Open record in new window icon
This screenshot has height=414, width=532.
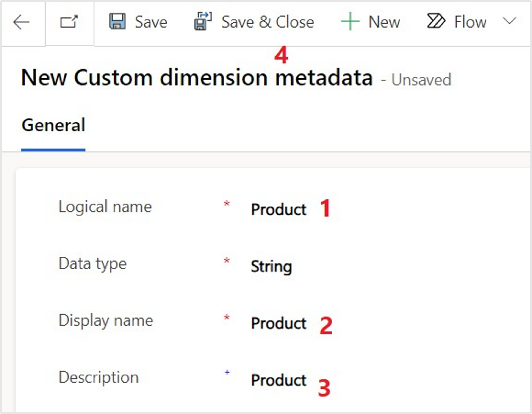click(x=69, y=22)
